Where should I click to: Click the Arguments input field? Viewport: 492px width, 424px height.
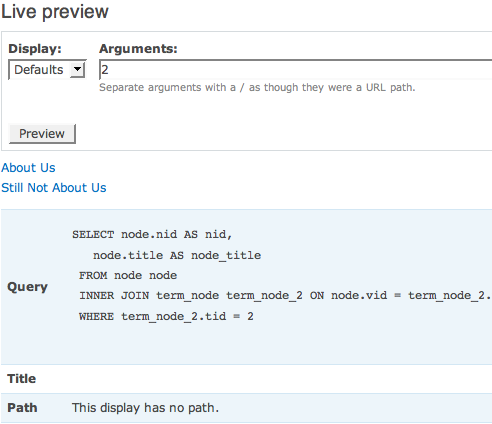pos(296,70)
